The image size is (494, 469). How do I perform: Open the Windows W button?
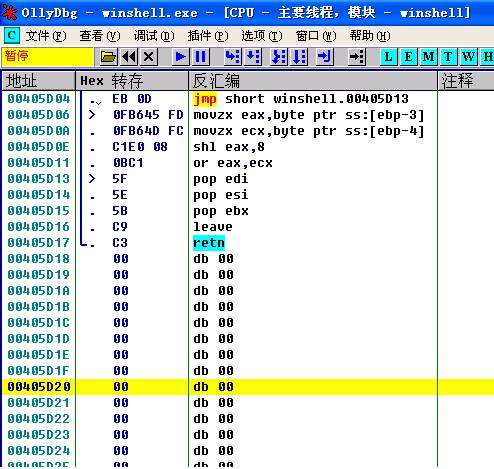click(468, 57)
